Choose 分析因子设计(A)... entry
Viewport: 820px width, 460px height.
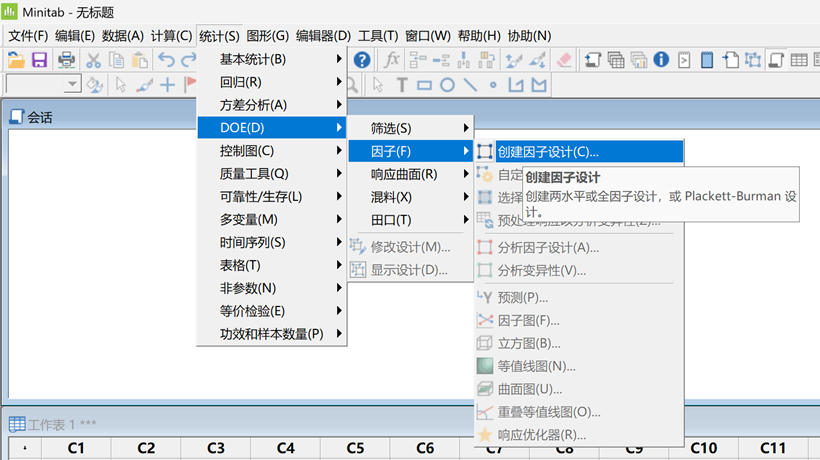click(579, 248)
